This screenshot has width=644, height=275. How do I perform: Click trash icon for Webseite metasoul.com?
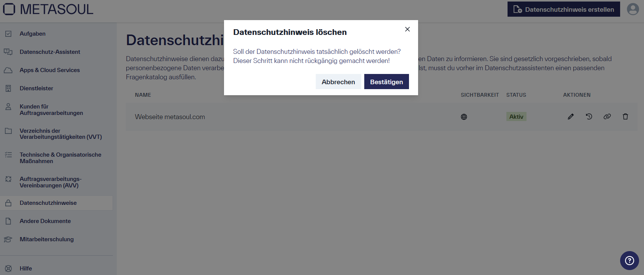pyautogui.click(x=625, y=116)
